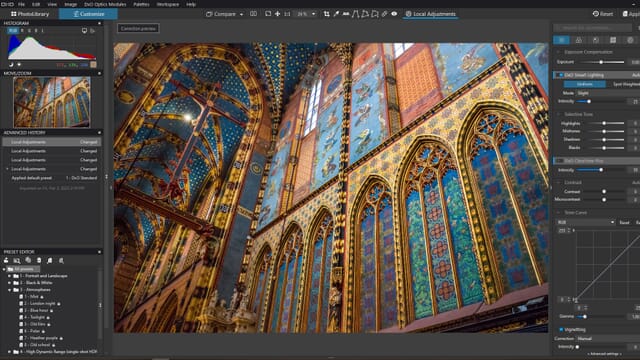
Task: Collapse the Move/Zoom palette
Action: (99, 73)
